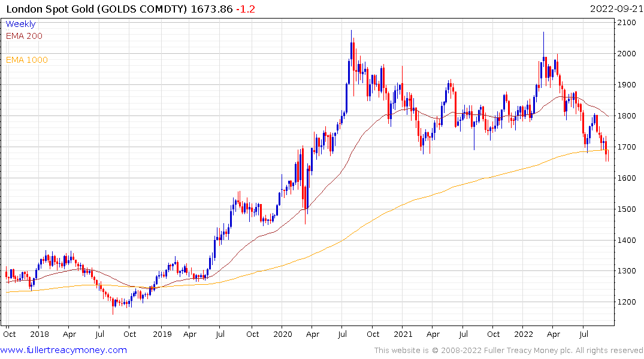The image size is (644, 359).
Task: Click the 1800 price axis label
Action: [627, 115]
